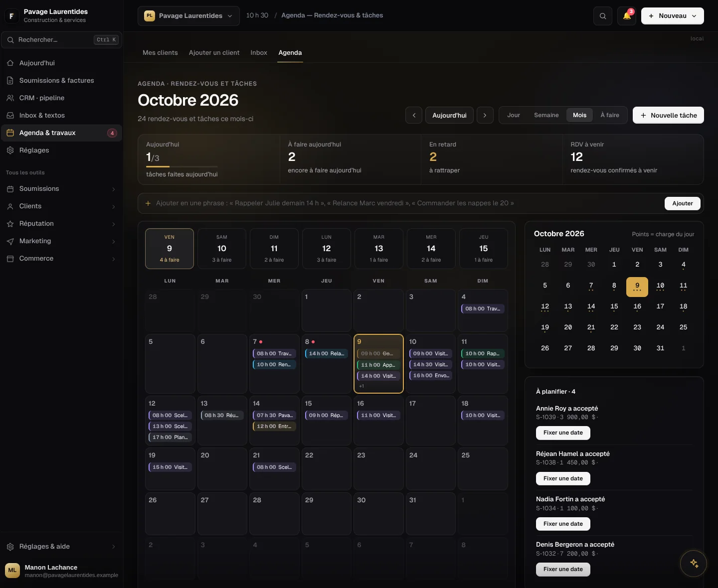Fix a date for Réjean Hamel
Screen dimensions: 718x588
(563, 479)
